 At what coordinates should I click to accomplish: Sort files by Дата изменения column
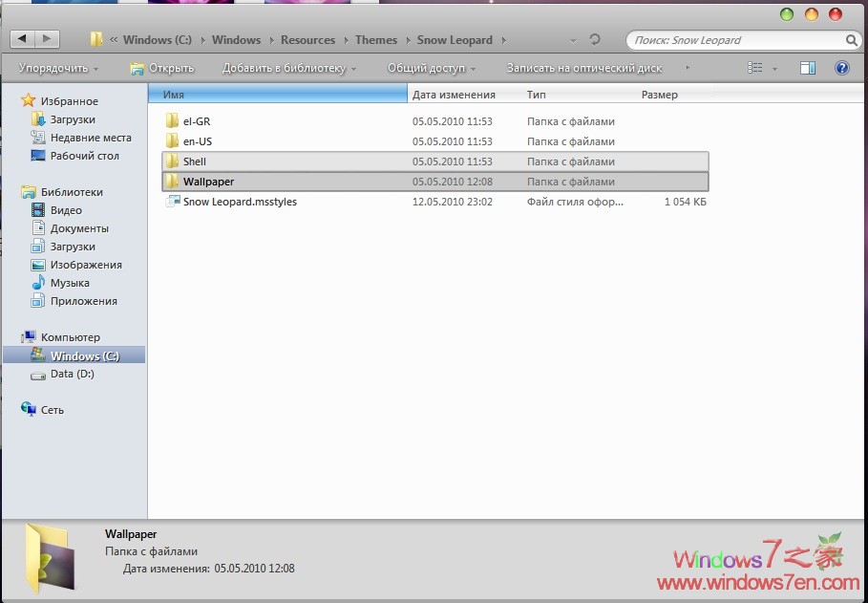click(452, 94)
